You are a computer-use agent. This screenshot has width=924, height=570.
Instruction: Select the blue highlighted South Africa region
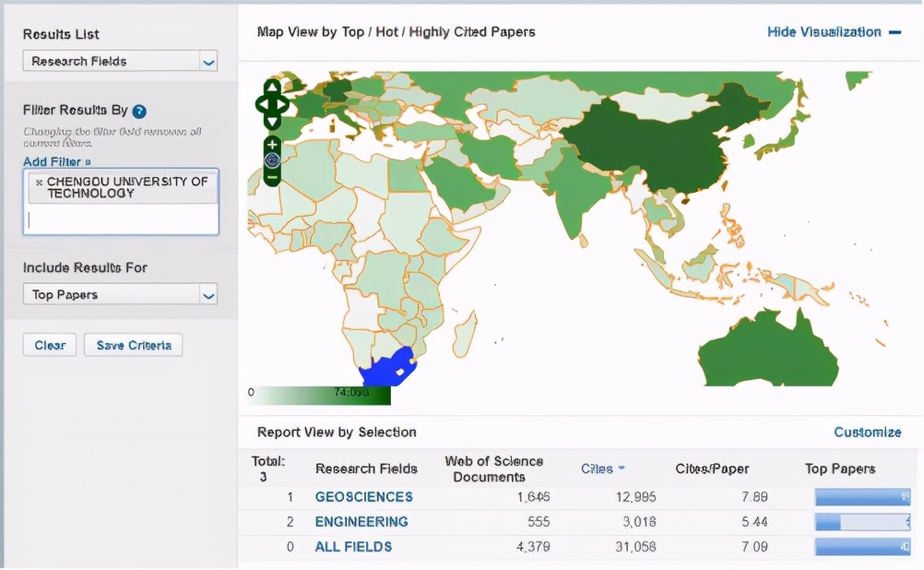coord(387,368)
